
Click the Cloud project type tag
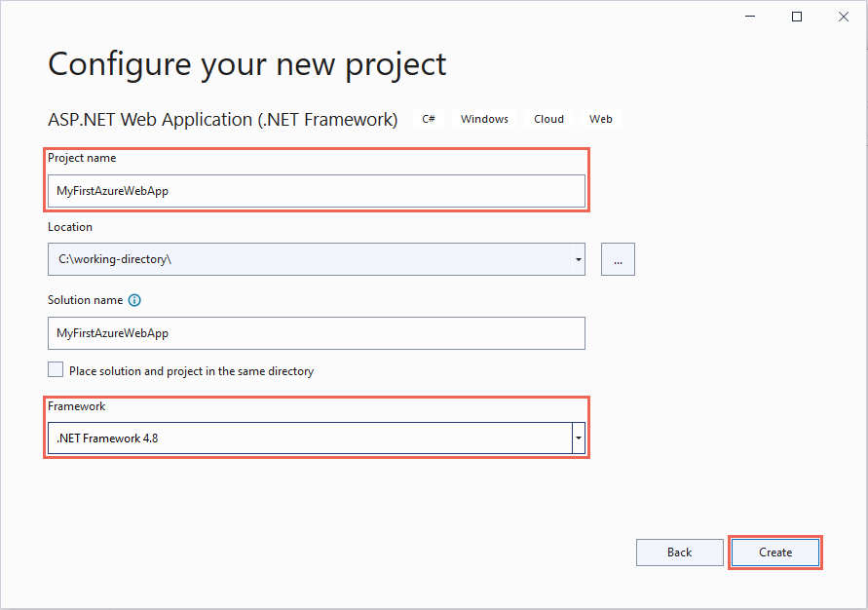click(x=548, y=119)
